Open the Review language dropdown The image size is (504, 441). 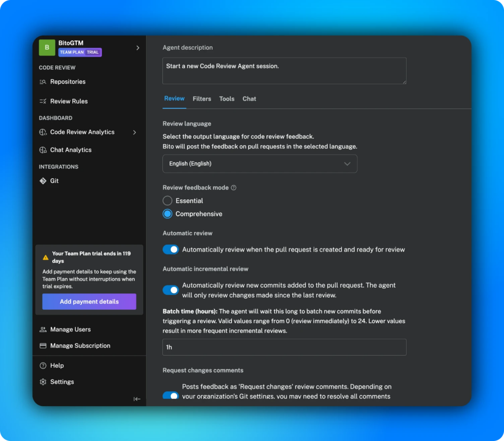tap(260, 164)
